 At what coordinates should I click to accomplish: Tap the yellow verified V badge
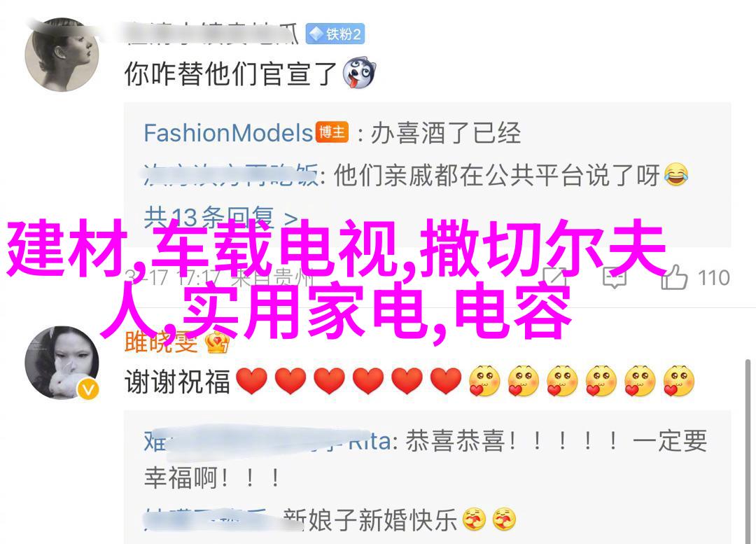[88, 389]
